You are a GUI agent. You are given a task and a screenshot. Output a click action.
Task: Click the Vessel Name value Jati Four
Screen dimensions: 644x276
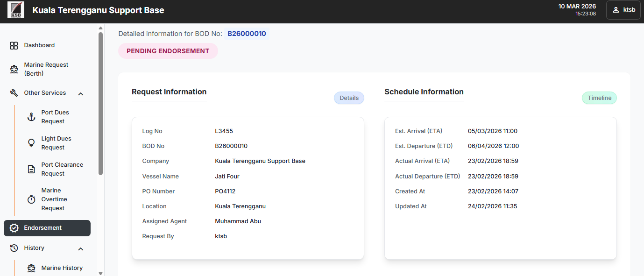[227, 177]
